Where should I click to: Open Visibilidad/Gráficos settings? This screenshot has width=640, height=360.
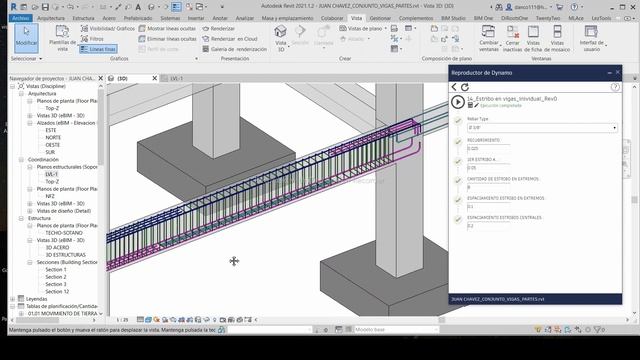(108, 29)
